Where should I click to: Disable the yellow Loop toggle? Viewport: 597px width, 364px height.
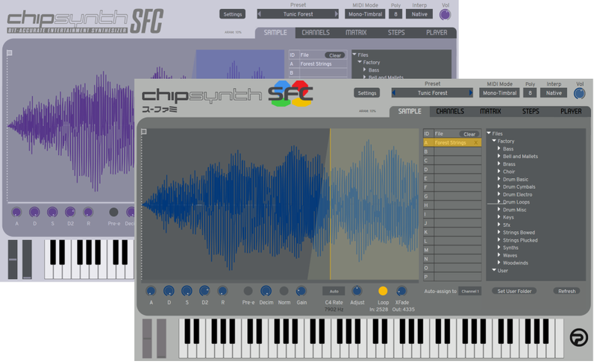pos(383,291)
